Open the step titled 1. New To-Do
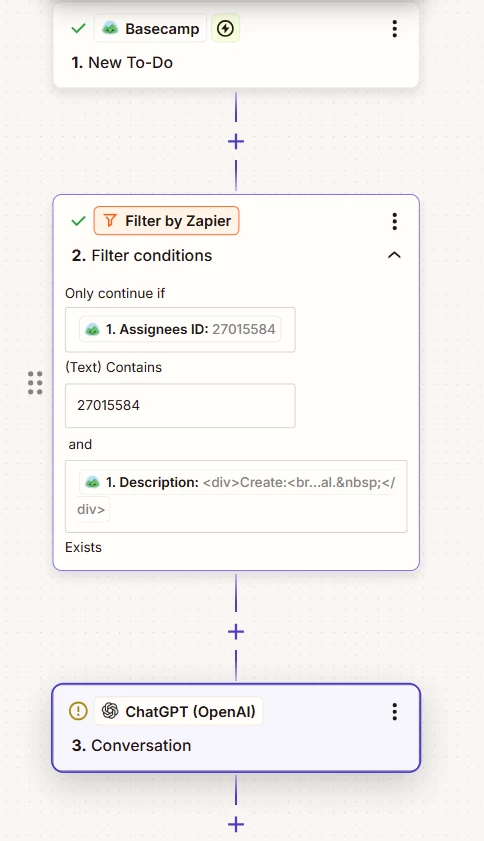This screenshot has height=841, width=484. coord(122,63)
